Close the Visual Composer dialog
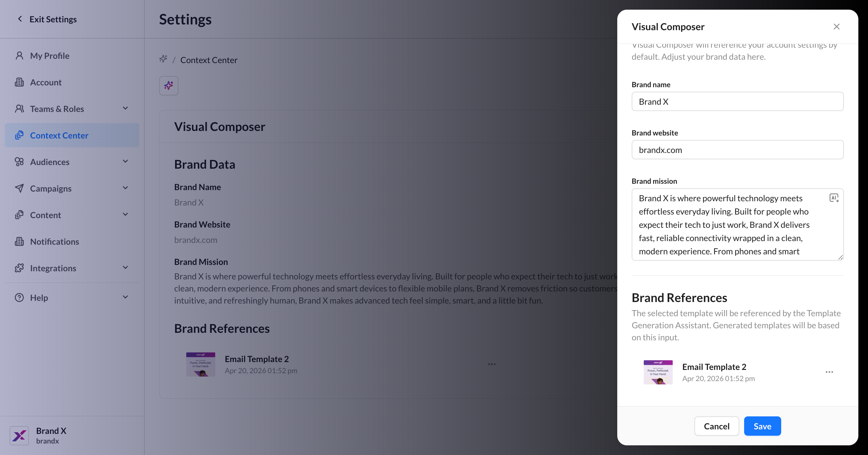Image resolution: width=868 pixels, height=455 pixels. (836, 27)
